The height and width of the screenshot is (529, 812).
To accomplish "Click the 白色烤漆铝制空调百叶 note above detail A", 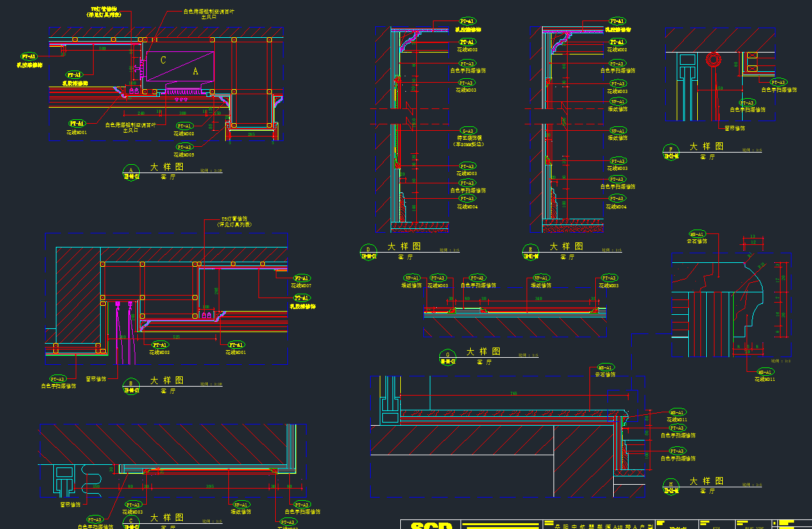I will 208,11.
